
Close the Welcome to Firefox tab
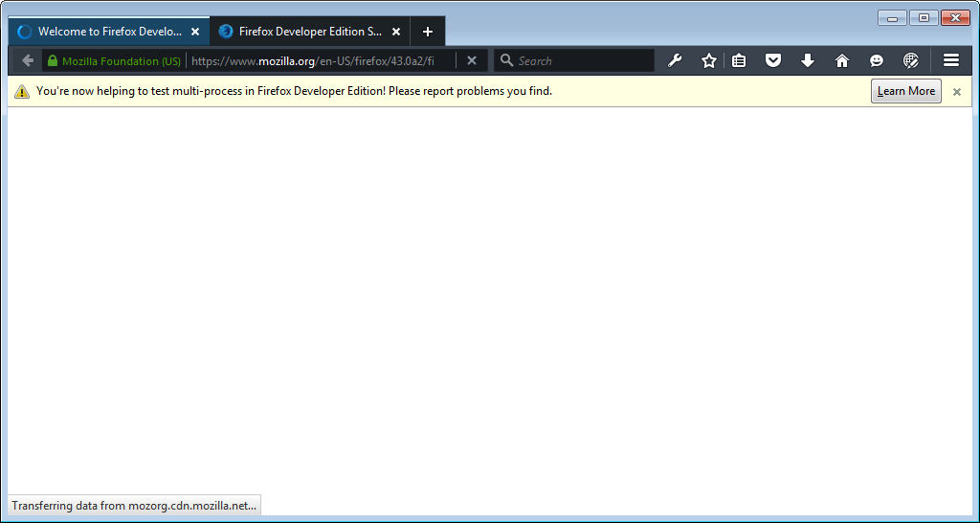(195, 32)
